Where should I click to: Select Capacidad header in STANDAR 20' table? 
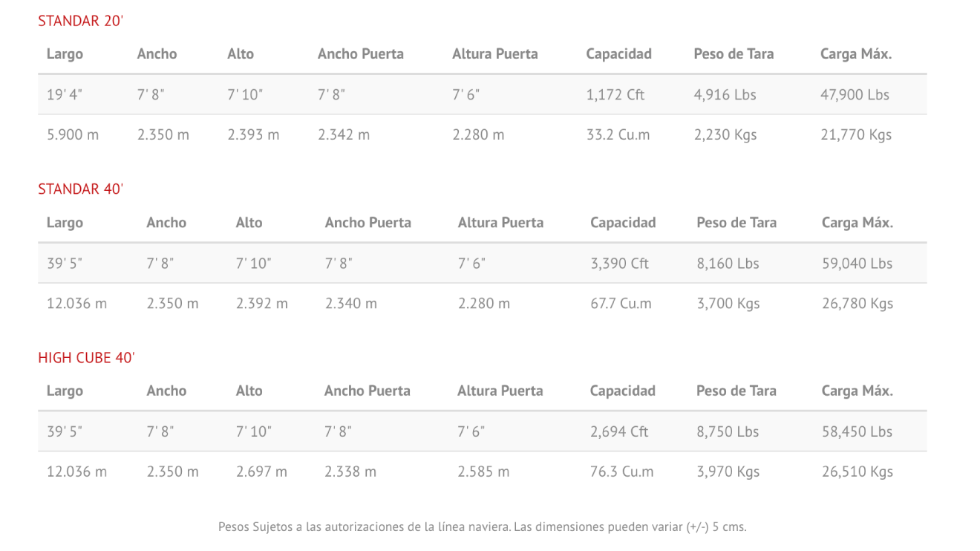click(x=618, y=54)
